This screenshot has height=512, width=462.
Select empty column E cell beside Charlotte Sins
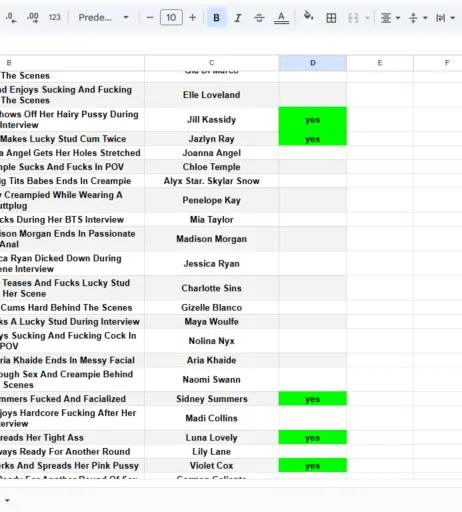[x=380, y=288]
